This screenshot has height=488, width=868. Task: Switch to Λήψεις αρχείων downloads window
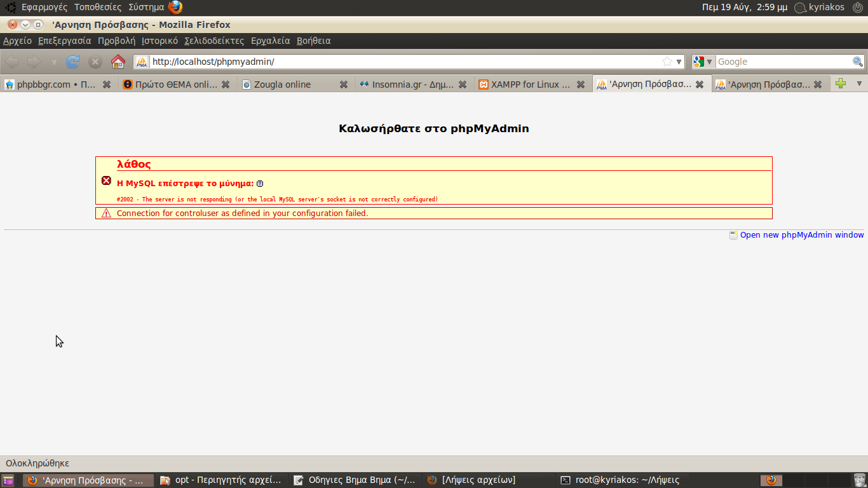pyautogui.click(x=488, y=480)
